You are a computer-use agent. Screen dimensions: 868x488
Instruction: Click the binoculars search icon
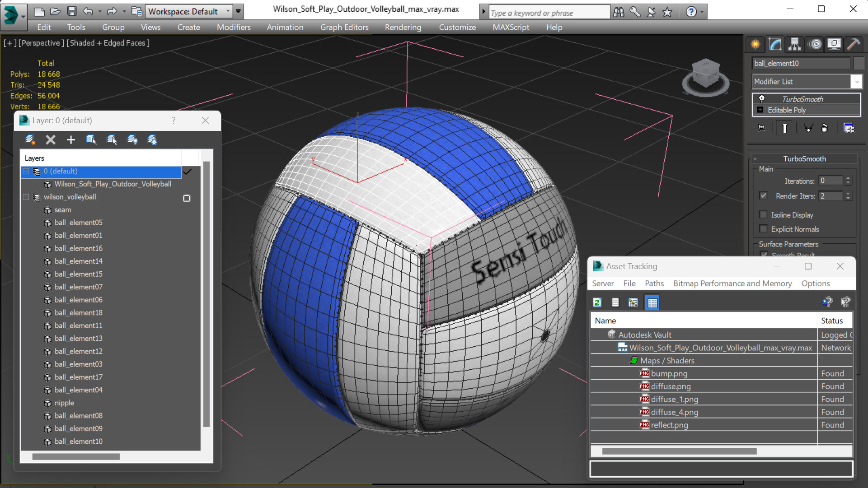(x=619, y=12)
